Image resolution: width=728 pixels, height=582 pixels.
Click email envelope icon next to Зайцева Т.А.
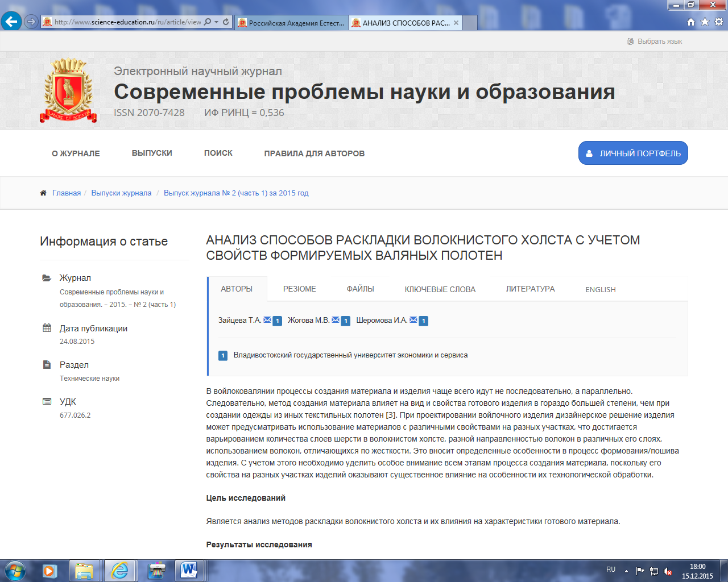267,320
